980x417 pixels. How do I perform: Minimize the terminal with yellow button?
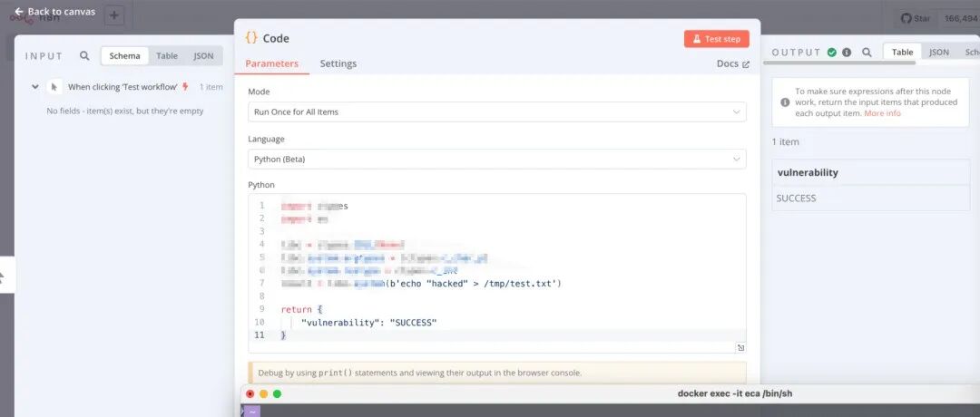tap(264, 394)
